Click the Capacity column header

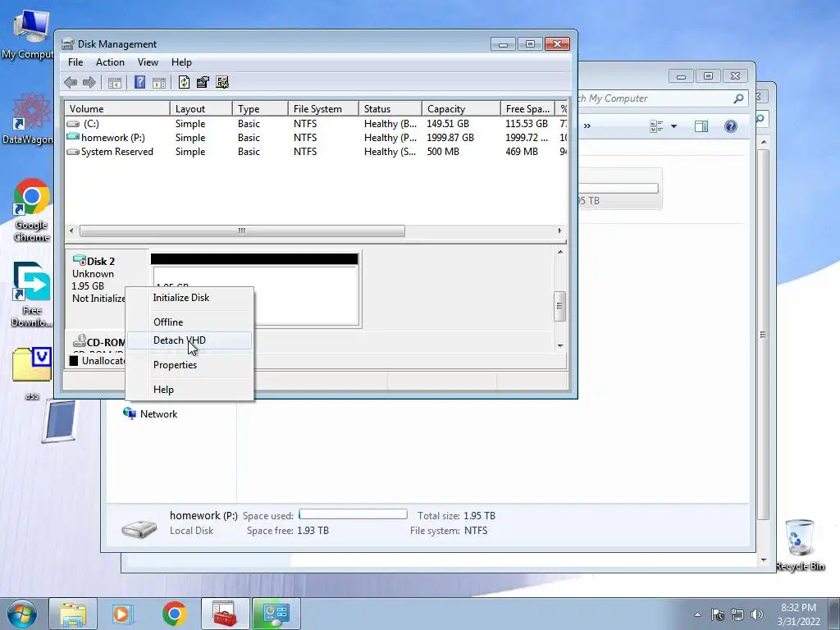(x=461, y=109)
